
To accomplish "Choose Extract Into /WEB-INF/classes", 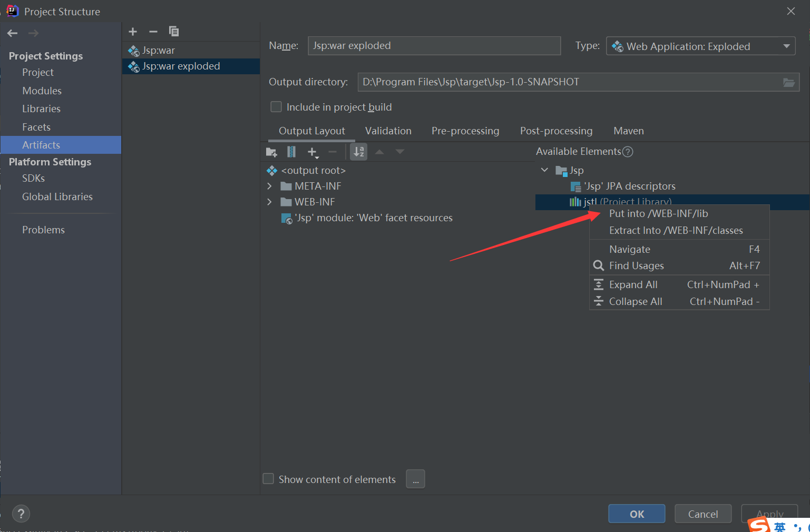I will [x=679, y=231].
